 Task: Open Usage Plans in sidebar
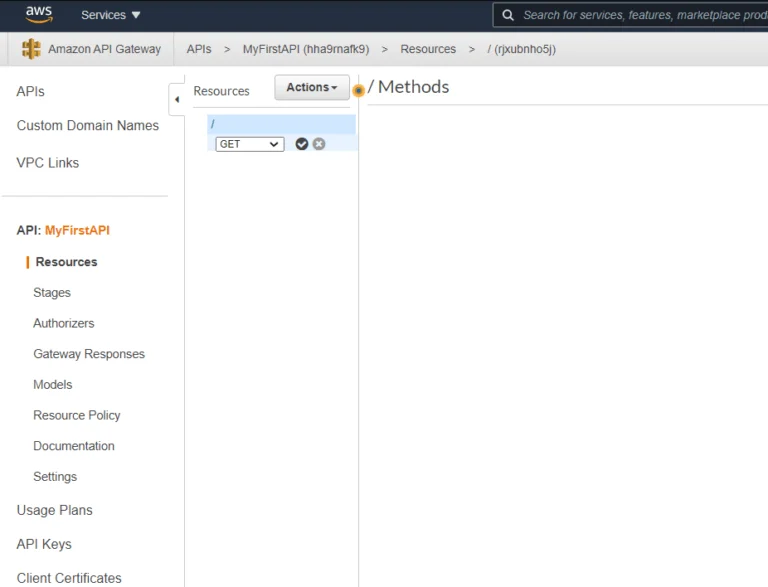[x=54, y=510]
